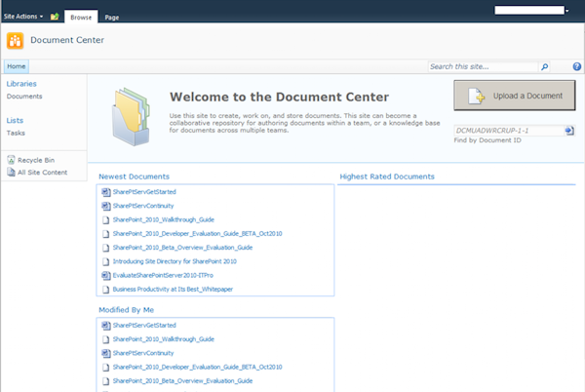Click the Upload a Document button
585x392 pixels.
click(515, 96)
